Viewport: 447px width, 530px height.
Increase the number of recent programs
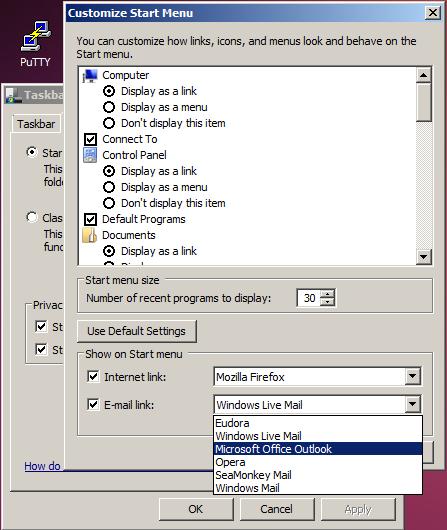click(x=327, y=293)
